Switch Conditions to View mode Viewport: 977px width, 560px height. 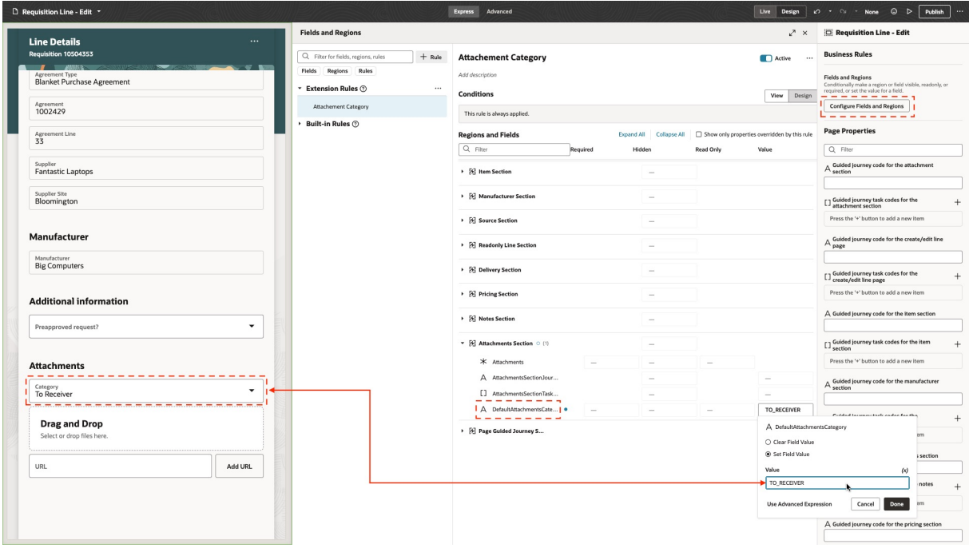[776, 95]
